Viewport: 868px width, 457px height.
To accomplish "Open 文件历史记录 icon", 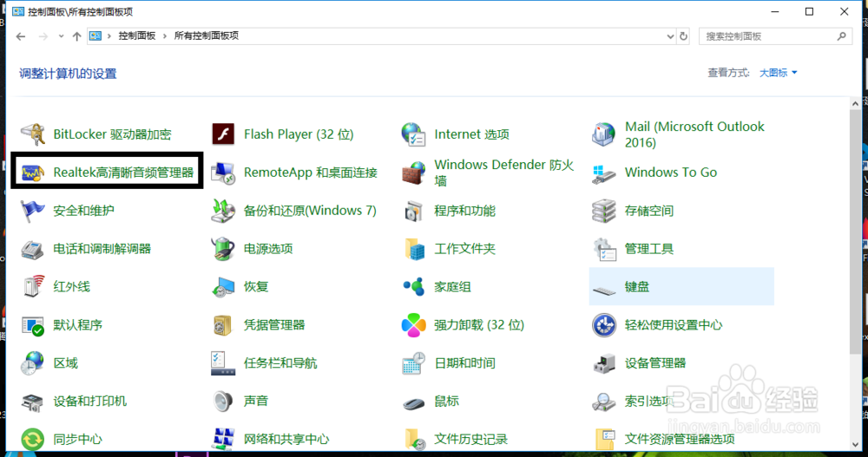I will (415, 440).
